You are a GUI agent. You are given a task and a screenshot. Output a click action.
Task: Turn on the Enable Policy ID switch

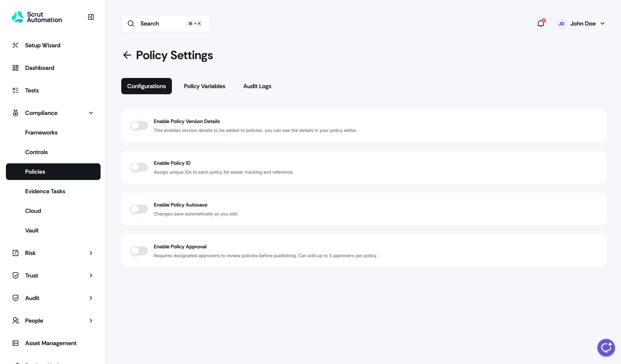[x=139, y=167]
